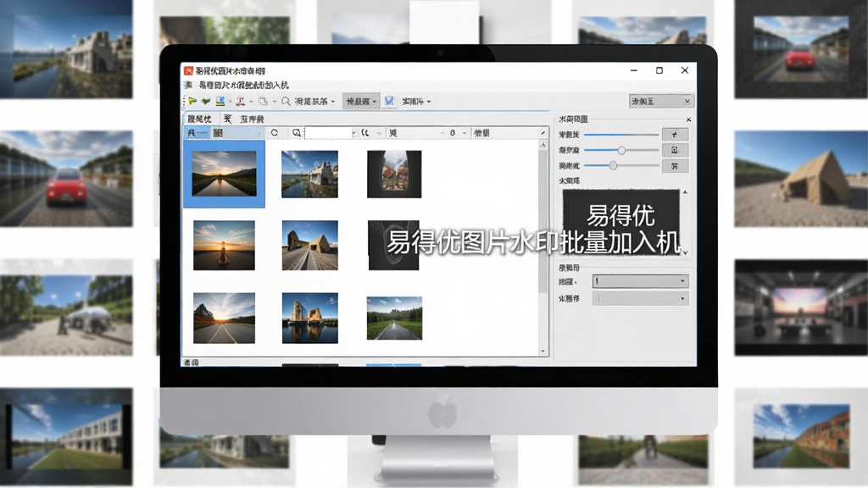Viewport: 868px width, 488px height.
Task: Open the rightmost text dropdown in the main toolbar
Action: (416, 102)
